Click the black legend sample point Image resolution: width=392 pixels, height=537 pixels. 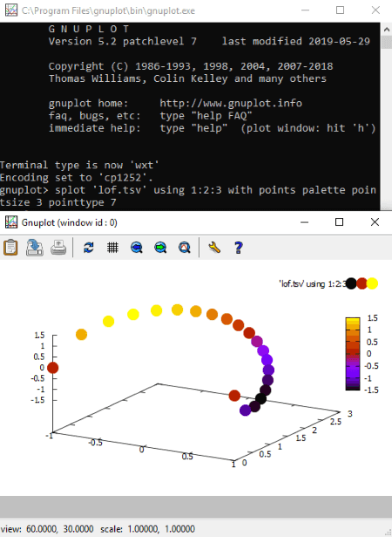(x=351, y=283)
